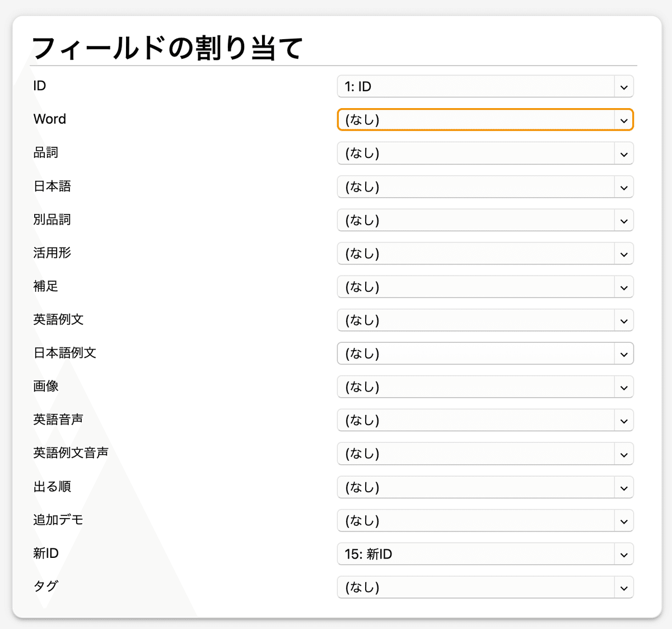The height and width of the screenshot is (629, 672).
Task: Click the chevron arrow on タグ dropdown
Action: (624, 588)
